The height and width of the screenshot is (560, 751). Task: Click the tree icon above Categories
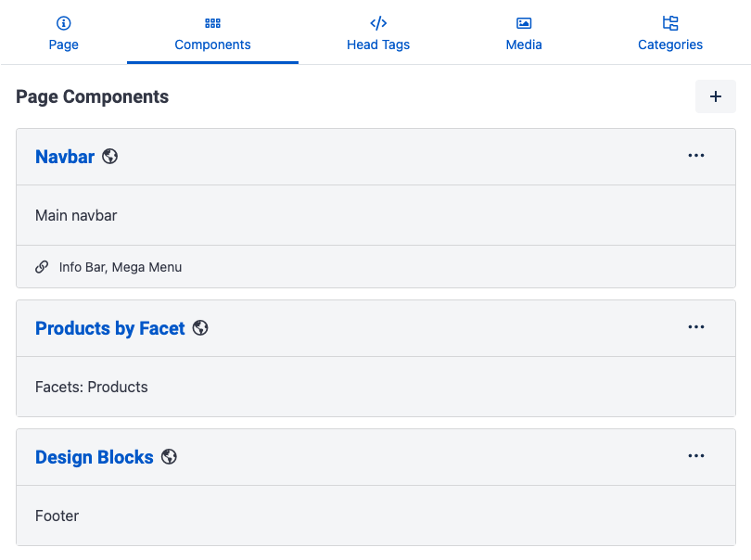[x=670, y=23]
